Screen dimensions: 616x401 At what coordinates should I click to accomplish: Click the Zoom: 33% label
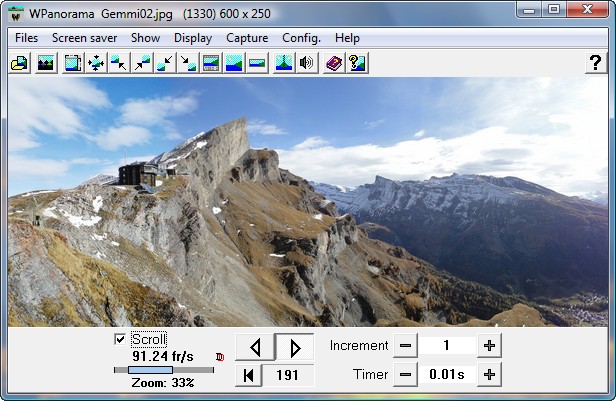click(163, 383)
